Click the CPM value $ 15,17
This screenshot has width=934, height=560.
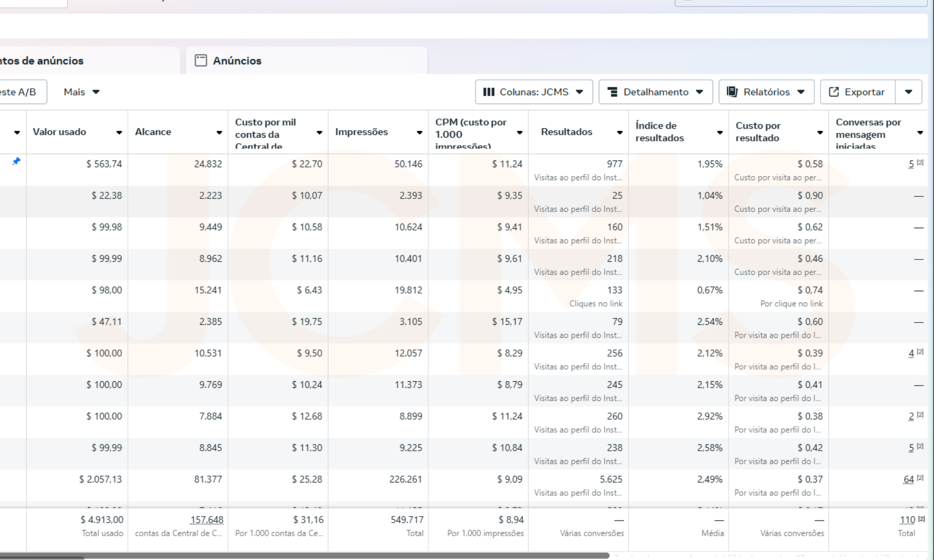tap(507, 322)
